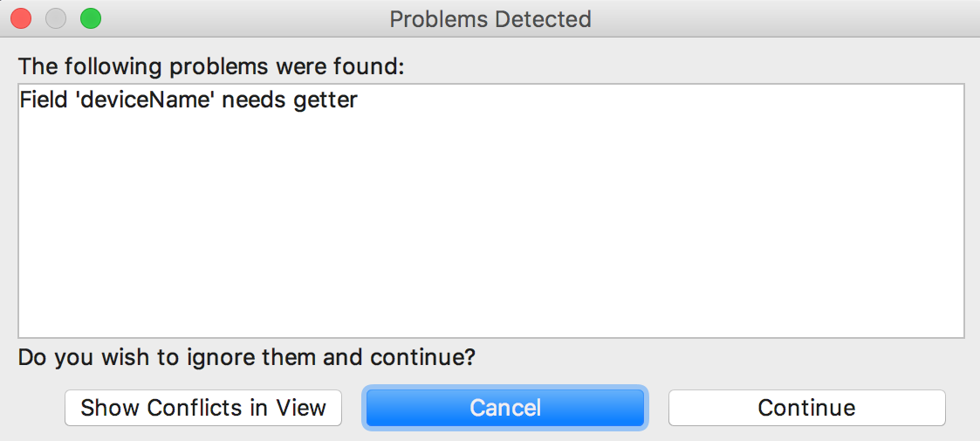Select the 'deviceName' needs getter problem entry
The height and width of the screenshot is (441, 980).
pyautogui.click(x=188, y=100)
